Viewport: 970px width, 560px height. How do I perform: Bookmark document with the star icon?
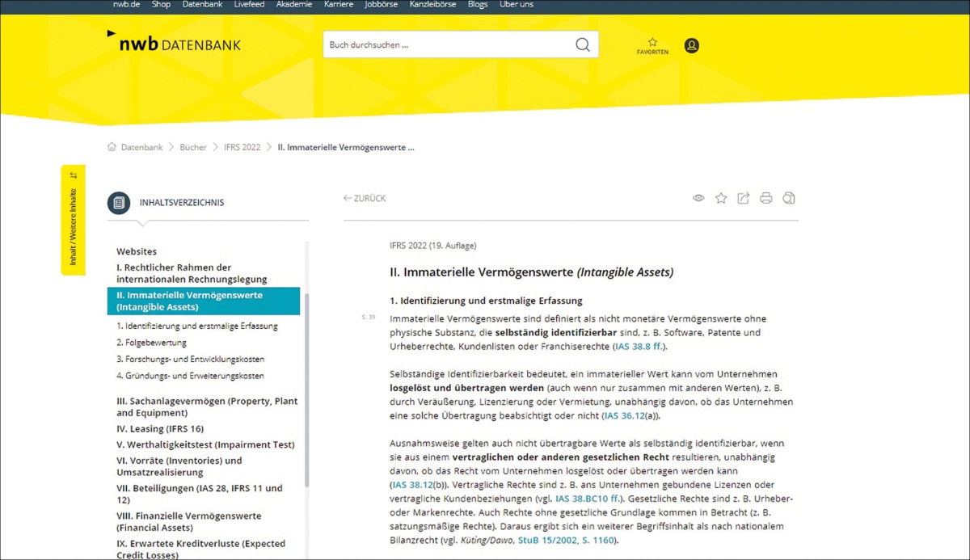click(721, 199)
